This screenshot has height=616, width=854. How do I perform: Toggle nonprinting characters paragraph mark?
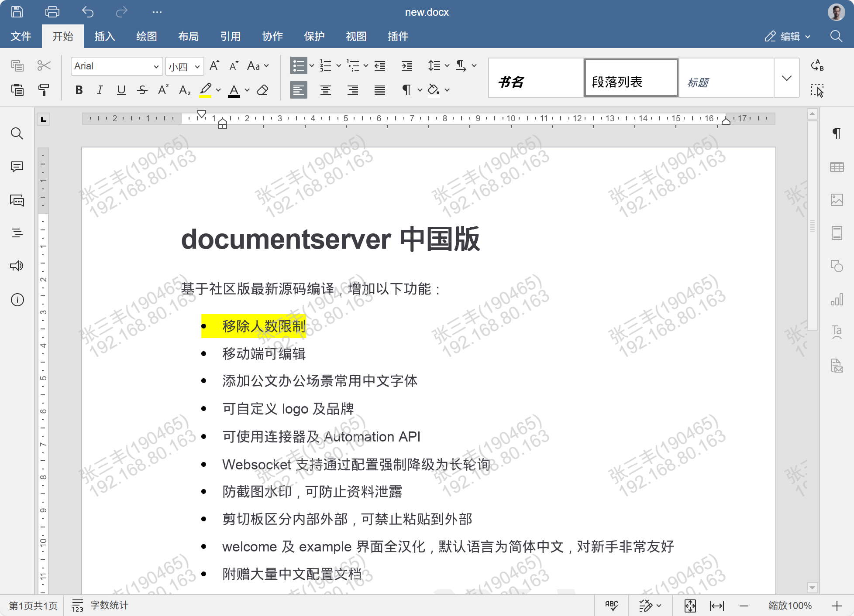coord(406,90)
